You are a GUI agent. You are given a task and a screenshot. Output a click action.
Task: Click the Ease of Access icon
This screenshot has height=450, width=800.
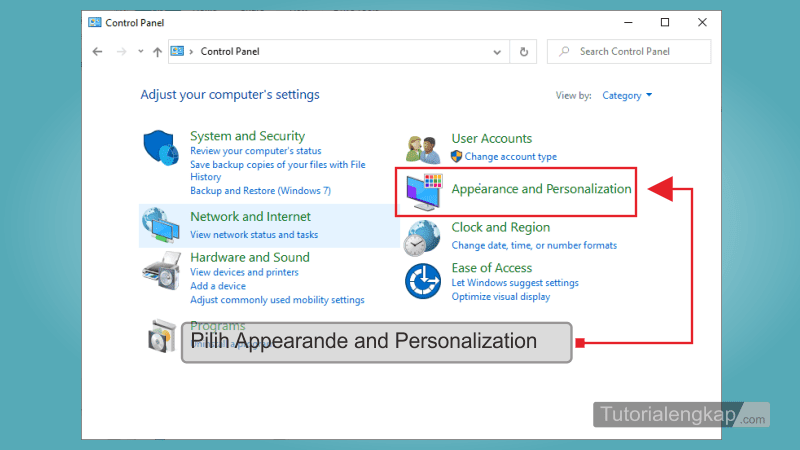423,281
